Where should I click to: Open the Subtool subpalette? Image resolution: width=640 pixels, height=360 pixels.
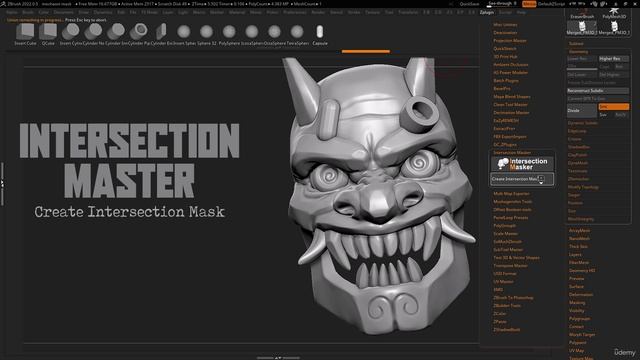[576, 44]
